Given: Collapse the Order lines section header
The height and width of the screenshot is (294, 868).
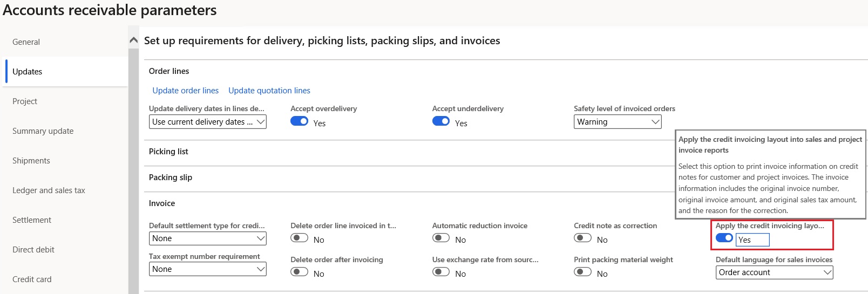Looking at the screenshot, I should point(169,71).
